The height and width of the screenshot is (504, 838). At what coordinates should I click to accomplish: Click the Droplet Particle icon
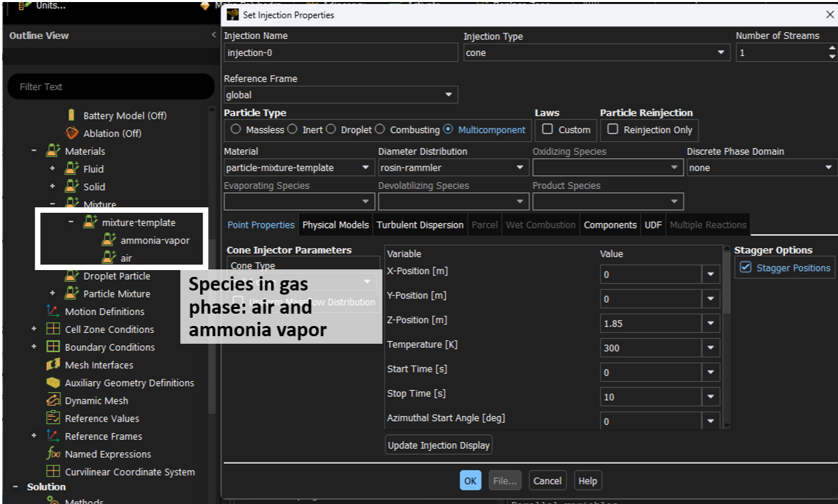(72, 276)
